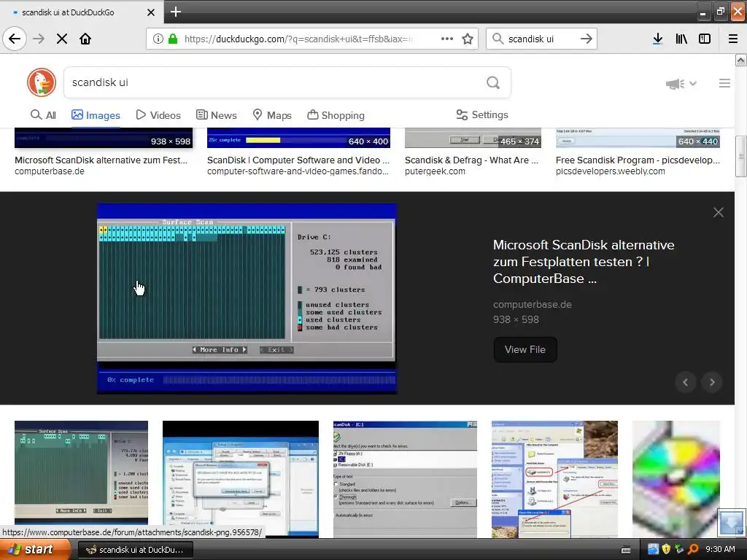Click computerbase.de source in detail panel
The width and height of the screenshot is (747, 560).
[x=532, y=304]
